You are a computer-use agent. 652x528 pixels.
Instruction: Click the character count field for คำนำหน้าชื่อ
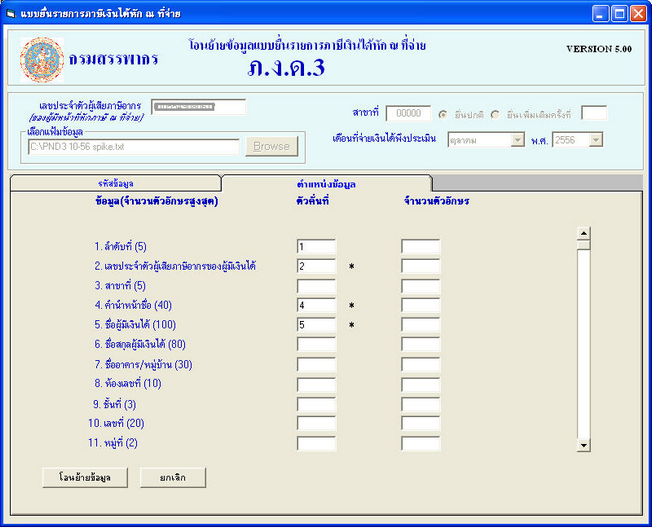click(x=420, y=305)
